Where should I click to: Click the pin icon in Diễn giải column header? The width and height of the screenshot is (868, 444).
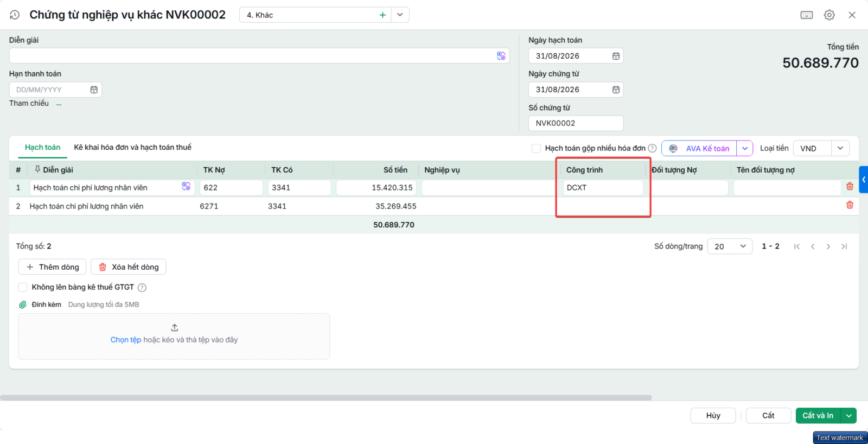[37, 169]
